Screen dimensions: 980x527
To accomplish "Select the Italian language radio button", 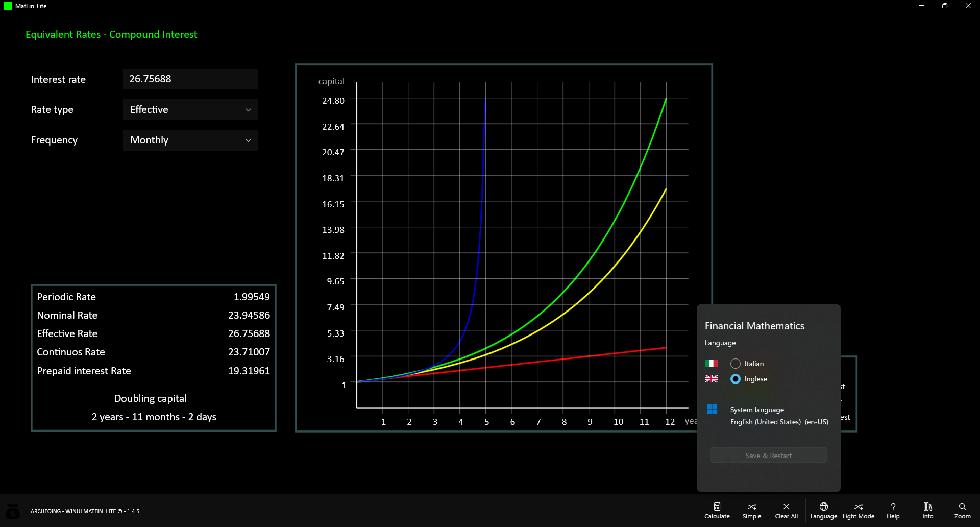I will (736, 364).
